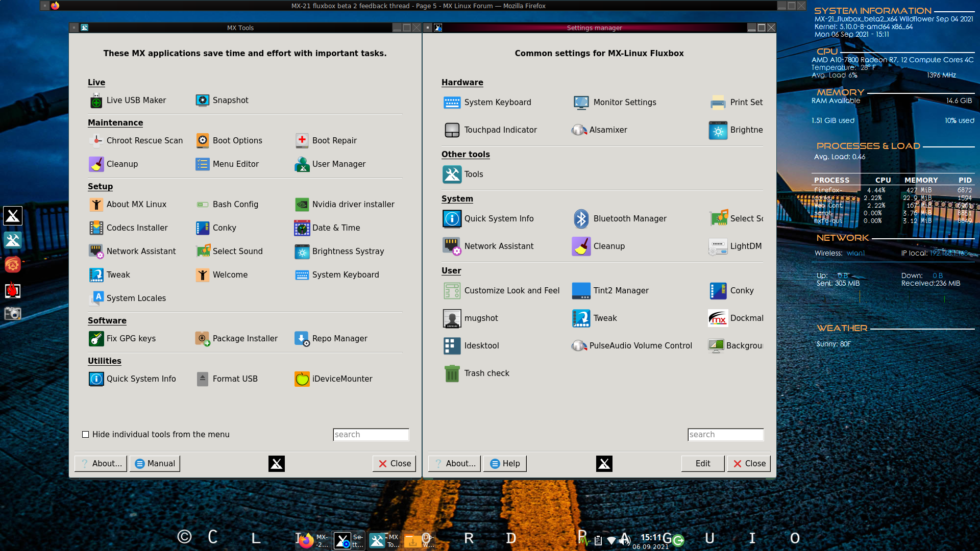The image size is (980, 551).
Task: Launch Snapshot from MX Tools
Action: pyautogui.click(x=222, y=101)
